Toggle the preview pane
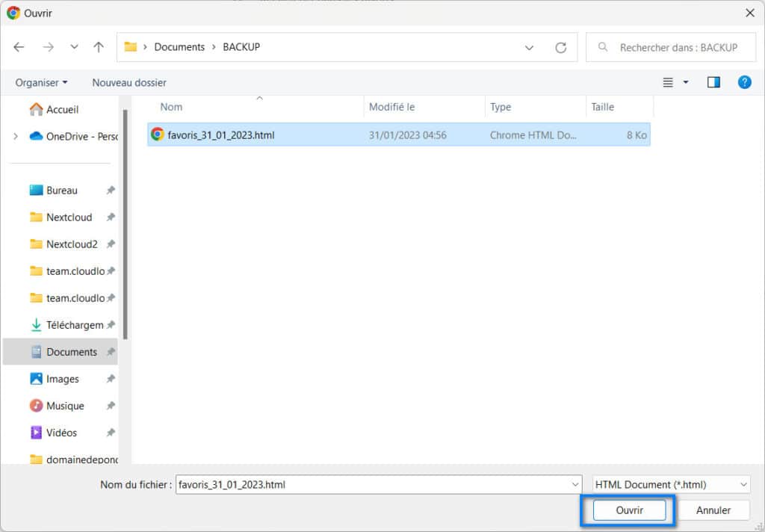Screen dimensions: 765x532 pyautogui.click(x=713, y=82)
